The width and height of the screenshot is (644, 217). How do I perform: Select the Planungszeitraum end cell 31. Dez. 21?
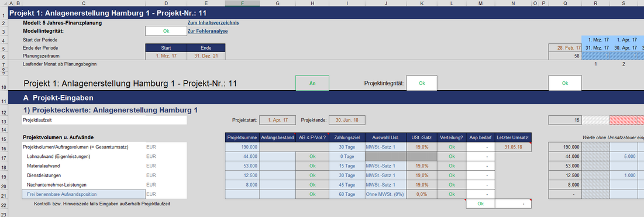click(x=206, y=56)
